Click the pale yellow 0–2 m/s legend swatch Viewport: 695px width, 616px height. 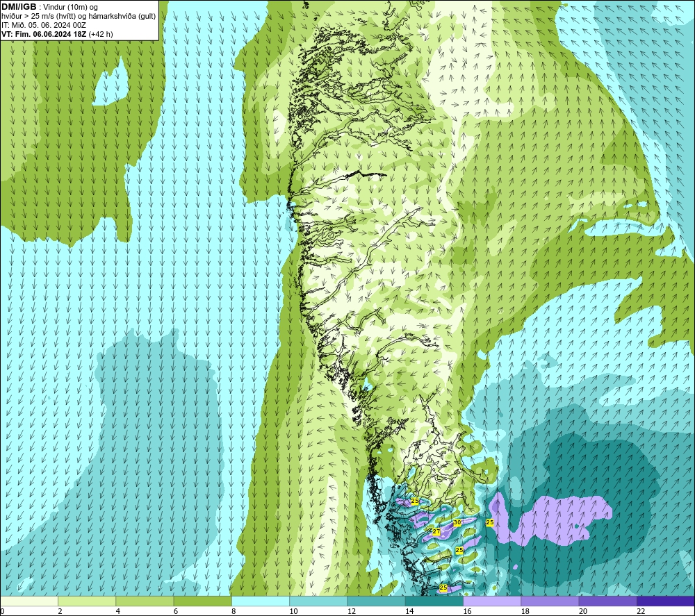[29, 601]
